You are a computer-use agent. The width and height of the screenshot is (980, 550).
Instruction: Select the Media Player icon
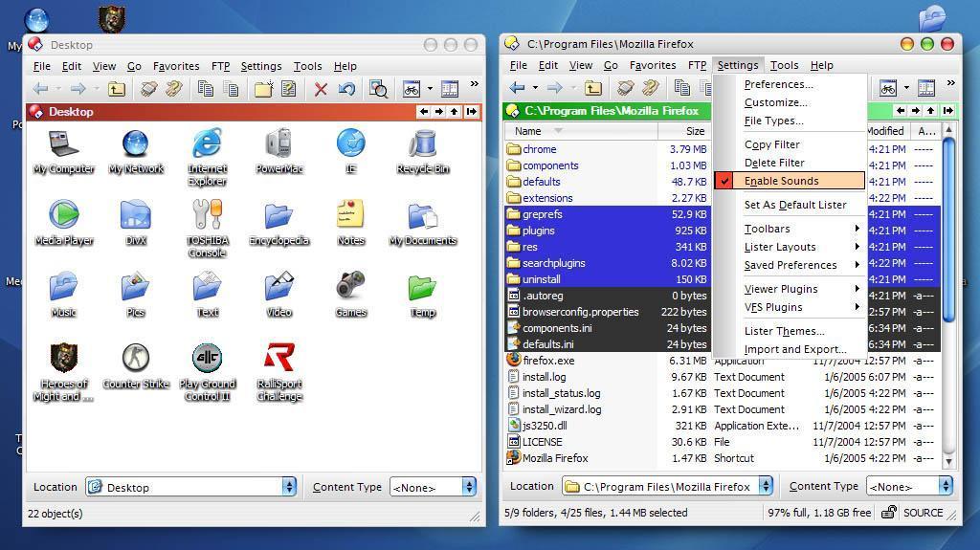[64, 223]
